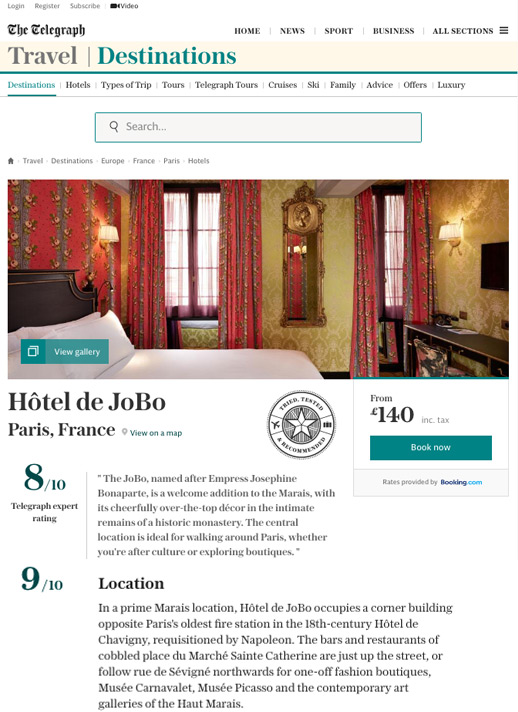The width and height of the screenshot is (518, 712).
Task: Open BUSINESS in the top navigation
Action: pos(394,31)
